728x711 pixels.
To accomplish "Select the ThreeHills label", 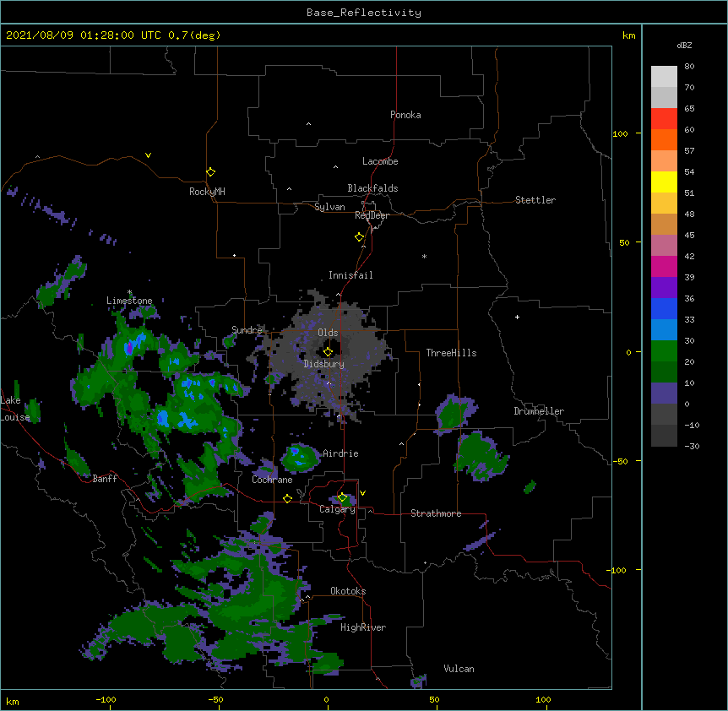I will click(x=451, y=353).
